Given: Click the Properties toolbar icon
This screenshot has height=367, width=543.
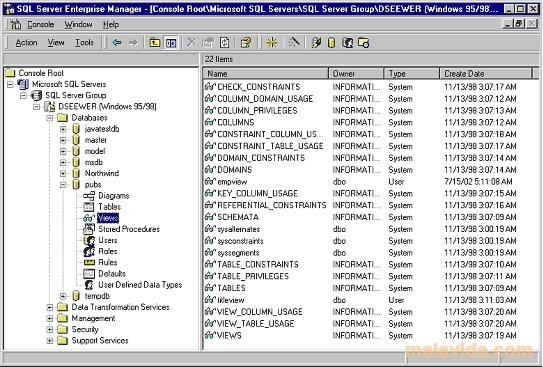Looking at the screenshot, I should click(x=208, y=43).
